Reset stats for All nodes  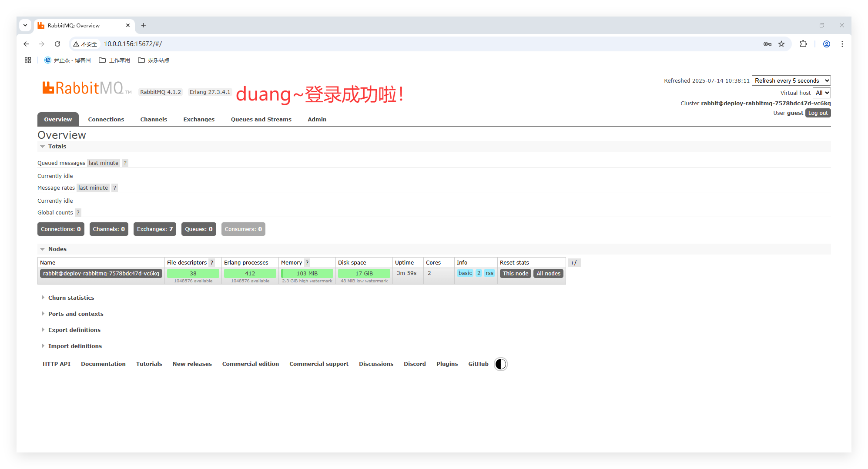click(x=549, y=274)
